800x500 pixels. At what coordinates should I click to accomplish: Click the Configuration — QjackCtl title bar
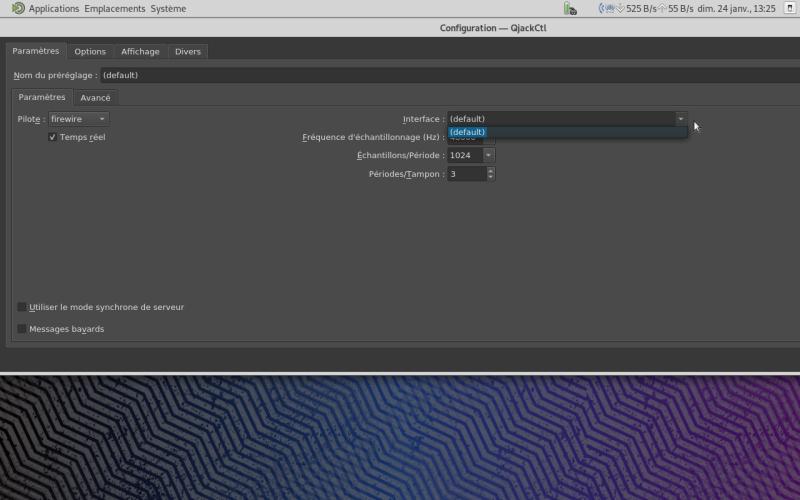400,28
